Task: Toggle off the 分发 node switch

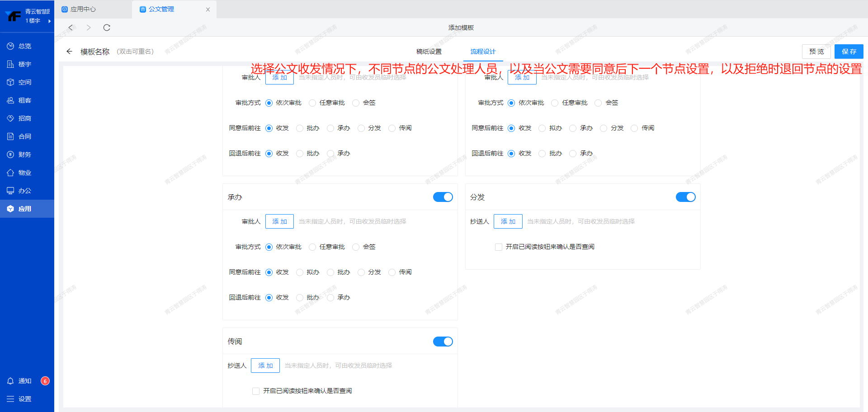Action: [685, 197]
